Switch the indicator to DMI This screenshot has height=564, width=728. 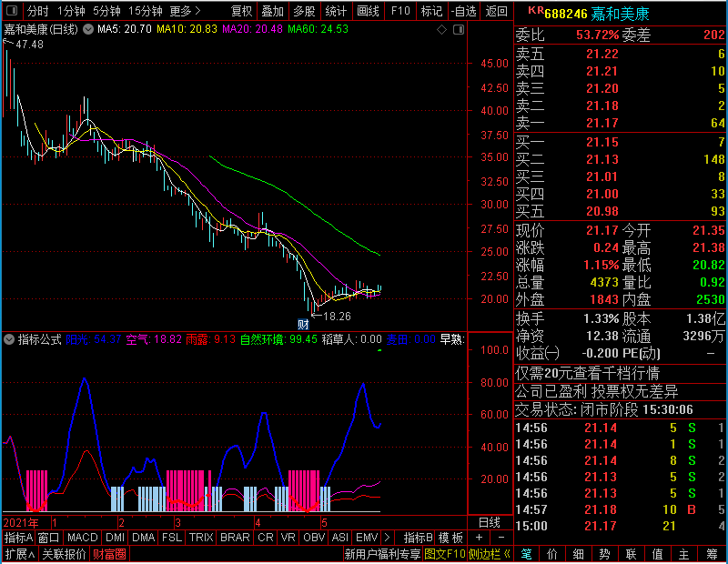[115, 538]
